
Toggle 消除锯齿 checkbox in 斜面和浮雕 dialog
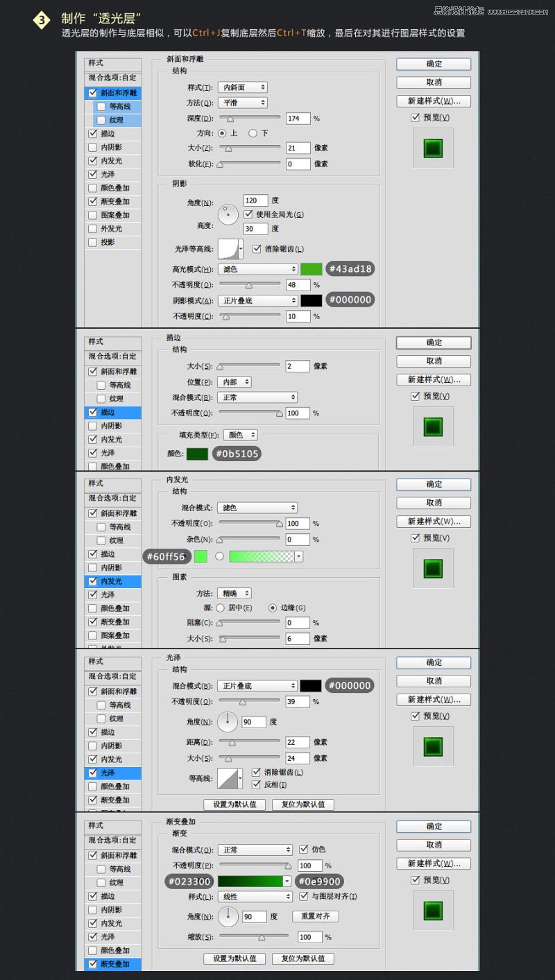click(257, 249)
